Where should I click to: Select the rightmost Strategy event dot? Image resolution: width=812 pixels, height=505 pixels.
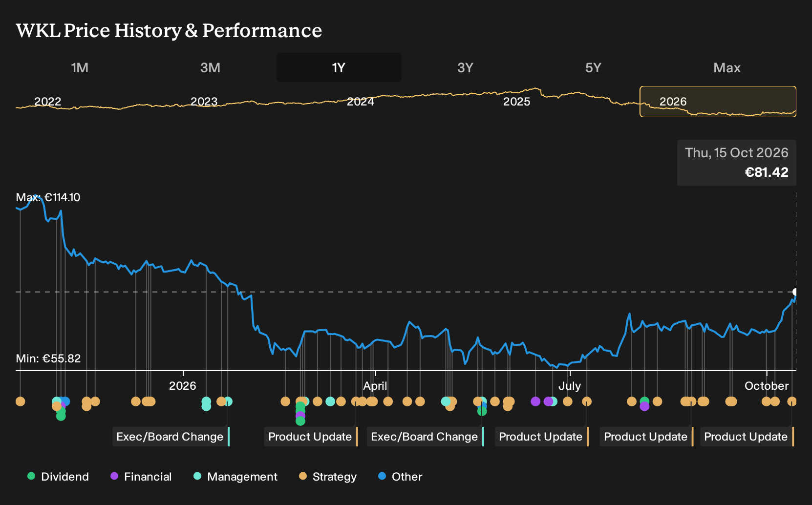(x=792, y=401)
